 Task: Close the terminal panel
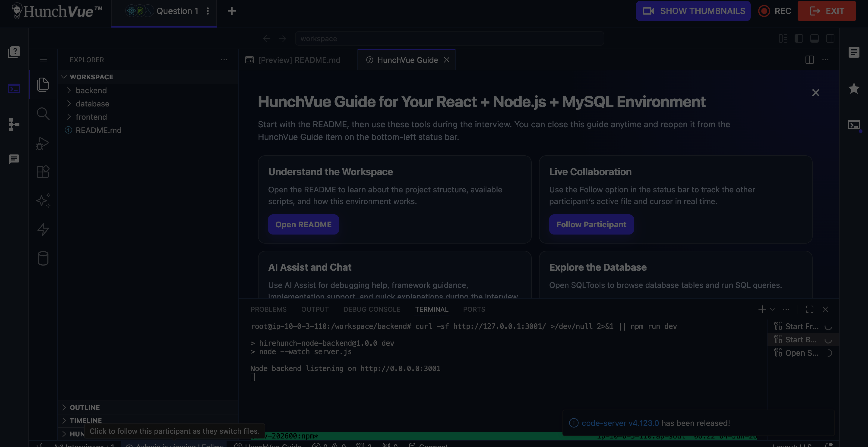pos(825,309)
